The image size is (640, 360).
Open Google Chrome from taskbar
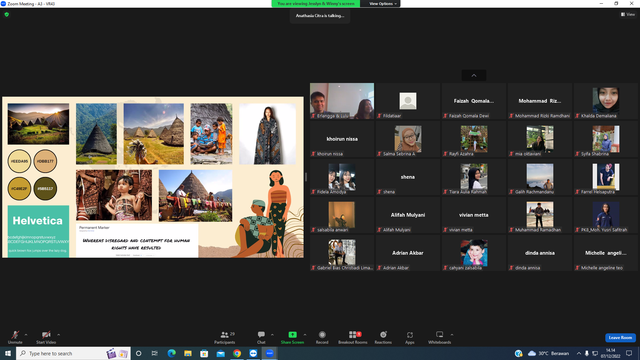click(x=237, y=353)
